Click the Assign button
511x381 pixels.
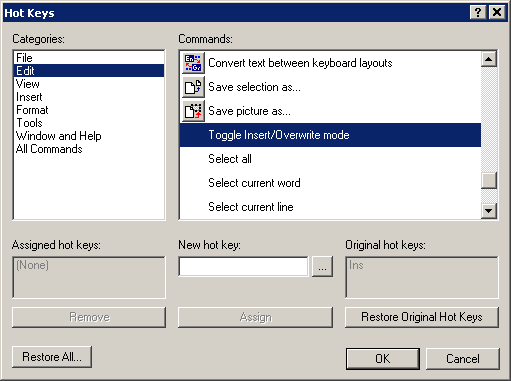coord(255,317)
